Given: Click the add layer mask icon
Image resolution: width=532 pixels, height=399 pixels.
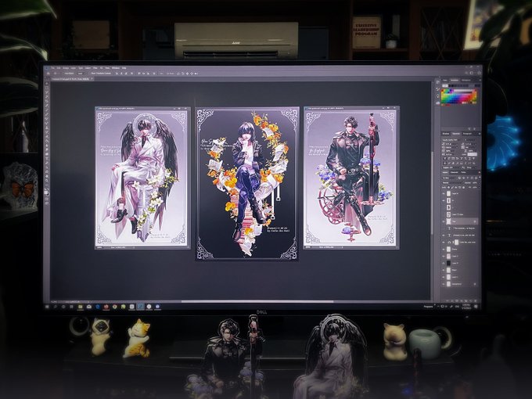Looking at the screenshot, I should (457, 301).
